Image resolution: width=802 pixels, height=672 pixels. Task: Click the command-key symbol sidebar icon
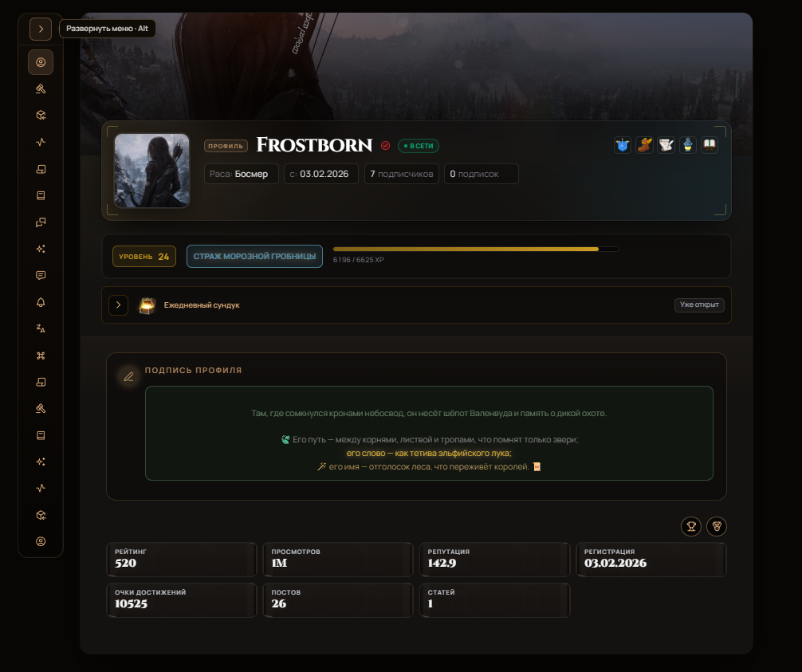click(41, 356)
